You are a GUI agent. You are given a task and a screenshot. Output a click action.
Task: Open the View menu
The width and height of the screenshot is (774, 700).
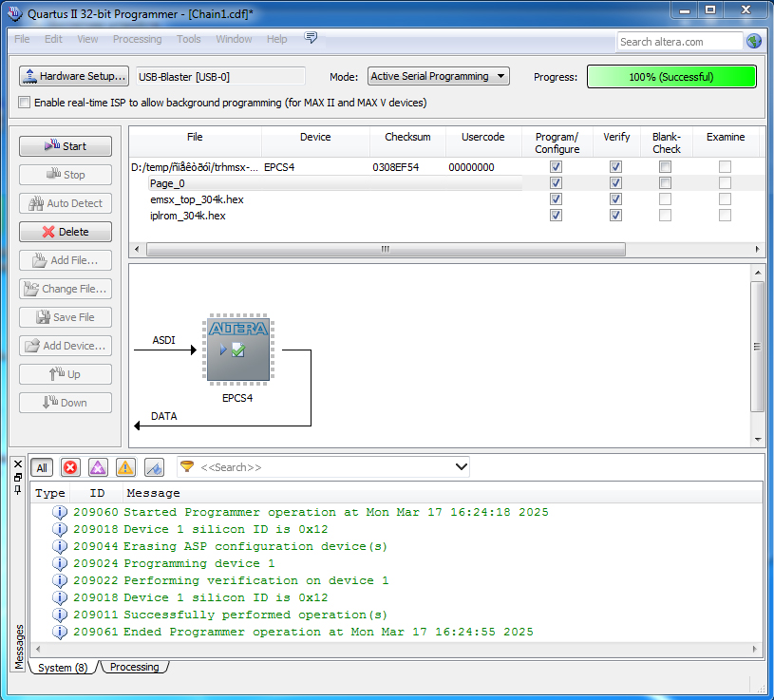tap(87, 39)
